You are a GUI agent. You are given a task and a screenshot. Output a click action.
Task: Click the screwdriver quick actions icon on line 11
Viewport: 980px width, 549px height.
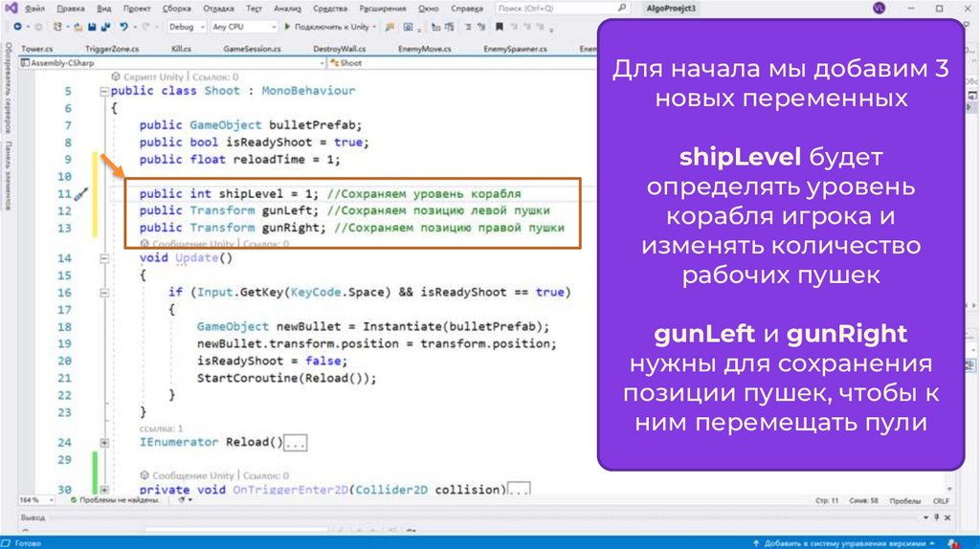tap(81, 194)
